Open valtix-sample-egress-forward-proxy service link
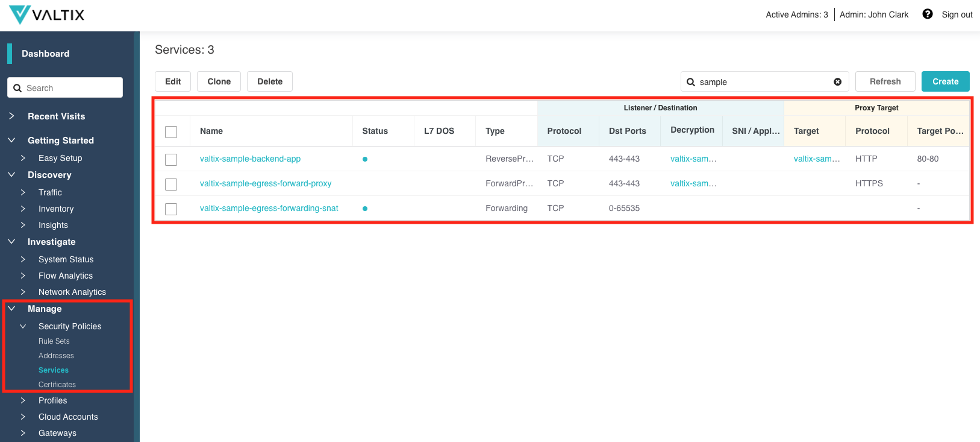The height and width of the screenshot is (442, 980). click(x=266, y=184)
